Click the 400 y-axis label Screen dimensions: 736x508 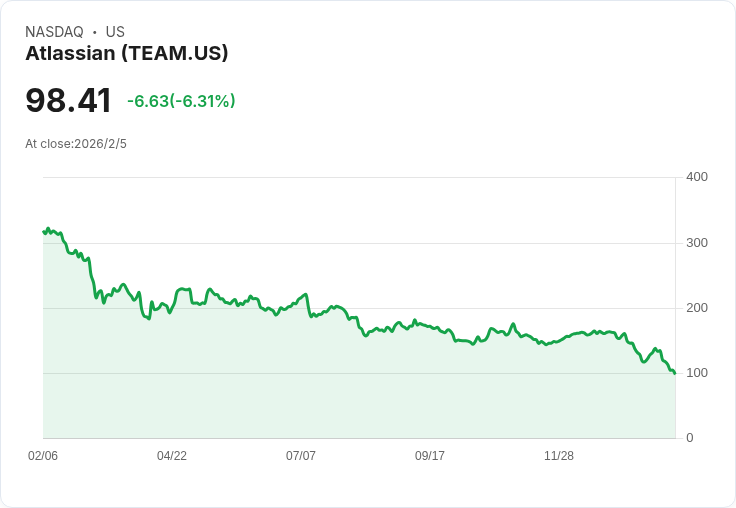click(696, 177)
